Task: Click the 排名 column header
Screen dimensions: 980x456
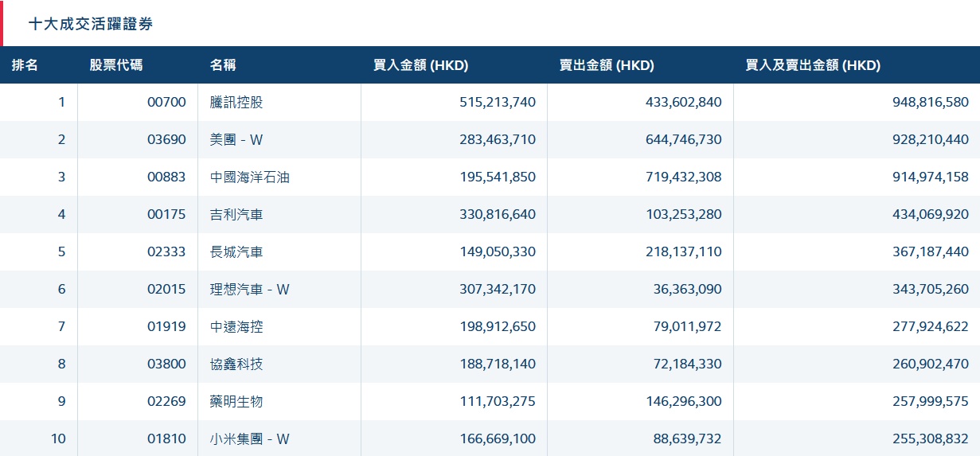Action: pos(25,65)
